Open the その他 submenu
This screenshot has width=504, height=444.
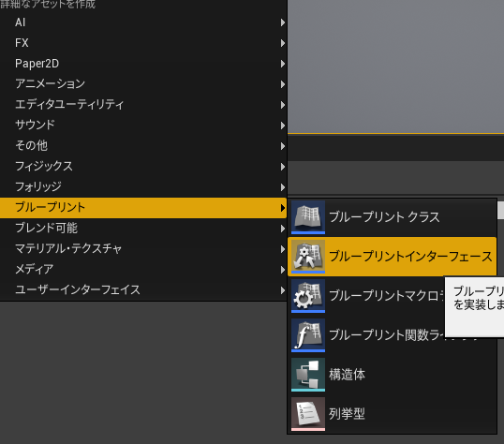click(x=143, y=146)
